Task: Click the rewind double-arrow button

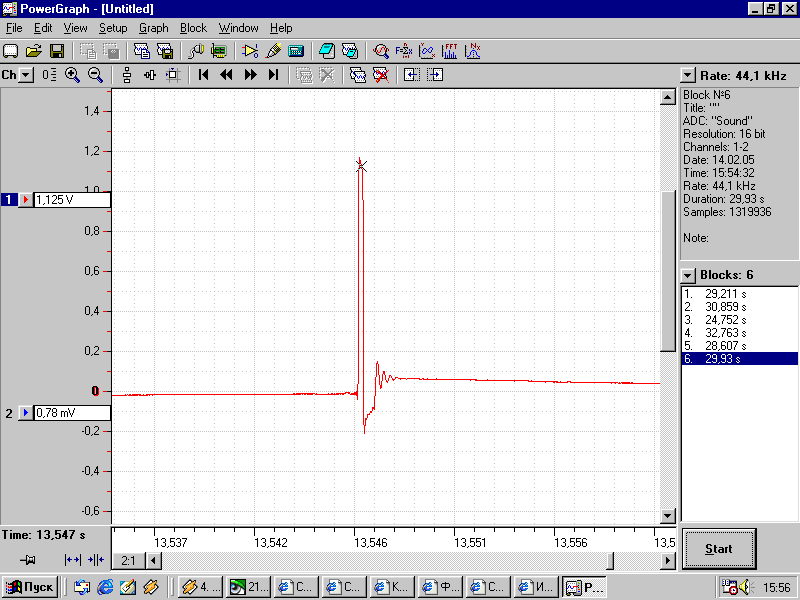Action: click(226, 75)
